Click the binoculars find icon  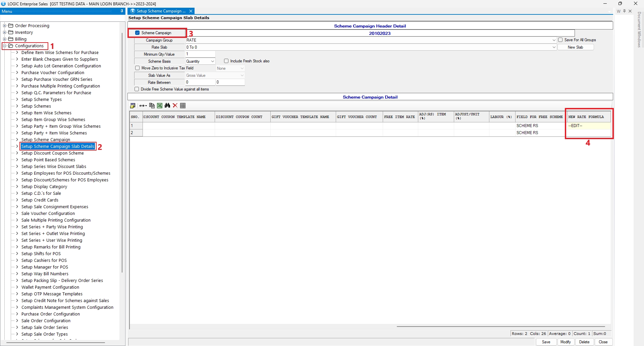coord(167,106)
